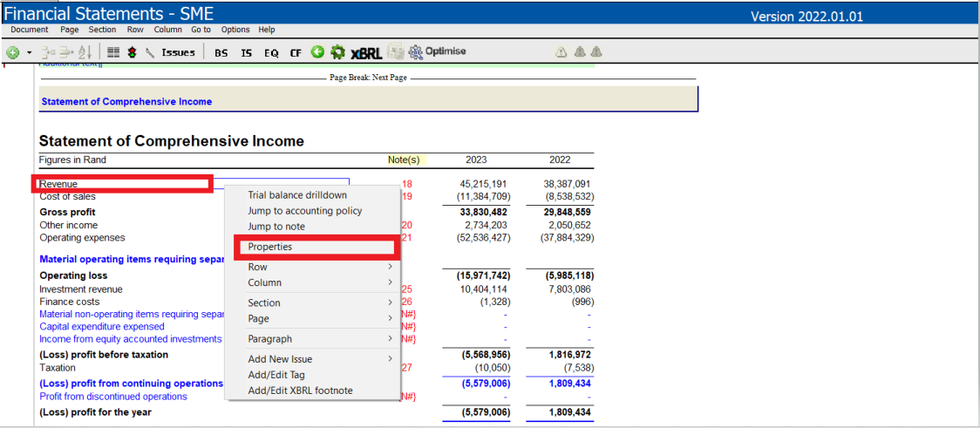Click the green back arrow icon
Screen dimensions: 980x428
pos(317,52)
